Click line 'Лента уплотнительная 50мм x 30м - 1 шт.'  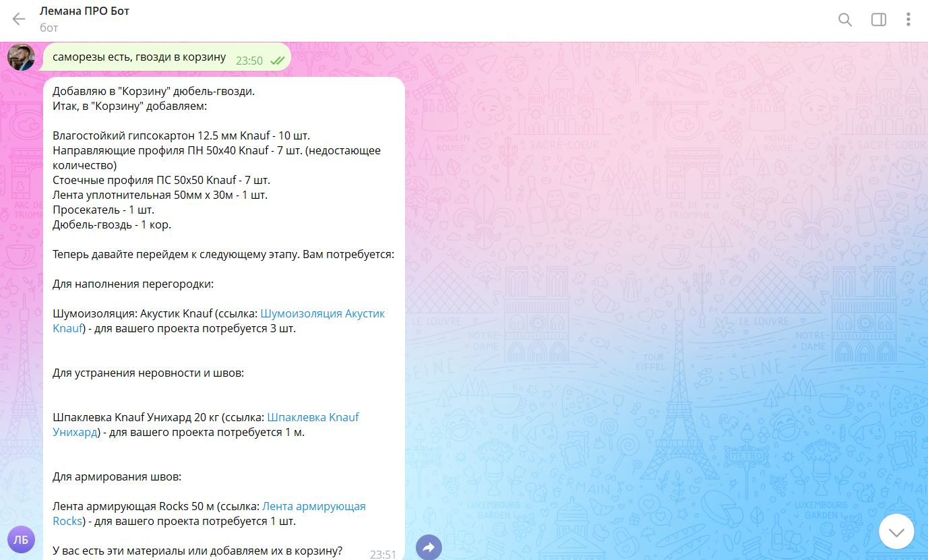(x=160, y=195)
